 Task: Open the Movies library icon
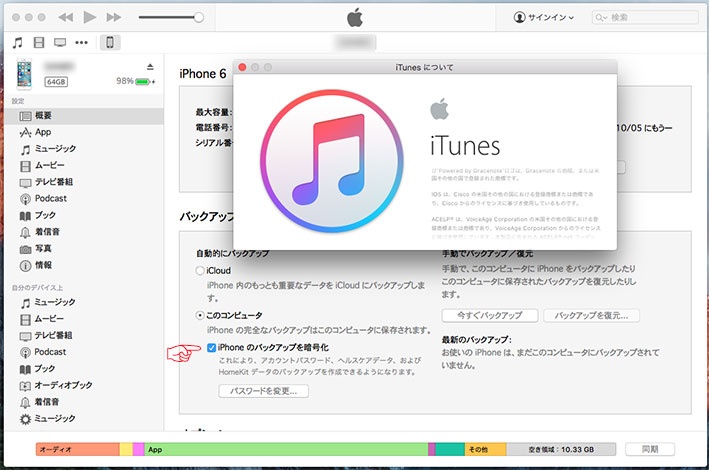[x=39, y=43]
